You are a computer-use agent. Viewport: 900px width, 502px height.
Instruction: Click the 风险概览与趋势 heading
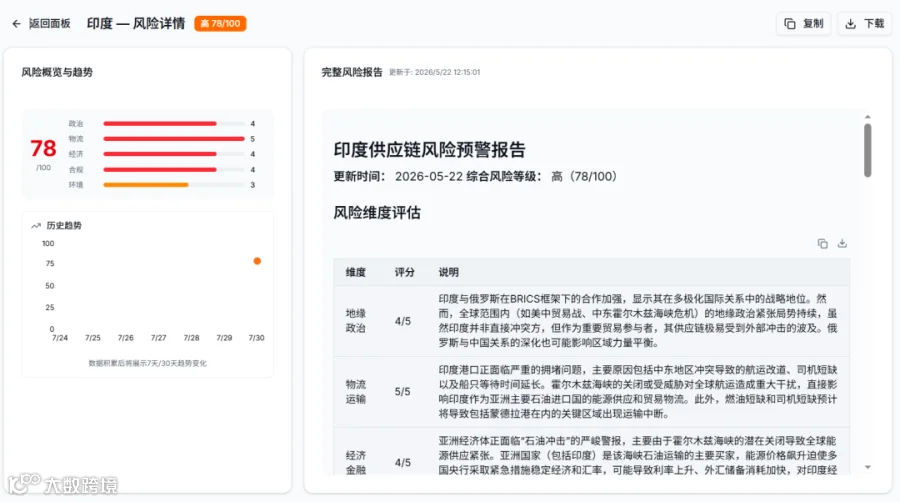(57, 72)
